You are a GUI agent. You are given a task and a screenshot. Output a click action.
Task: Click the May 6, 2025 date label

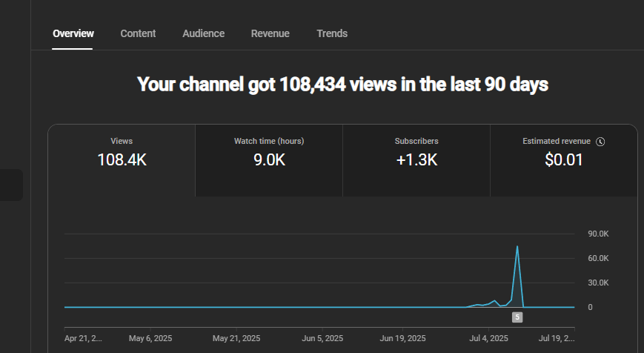150,338
